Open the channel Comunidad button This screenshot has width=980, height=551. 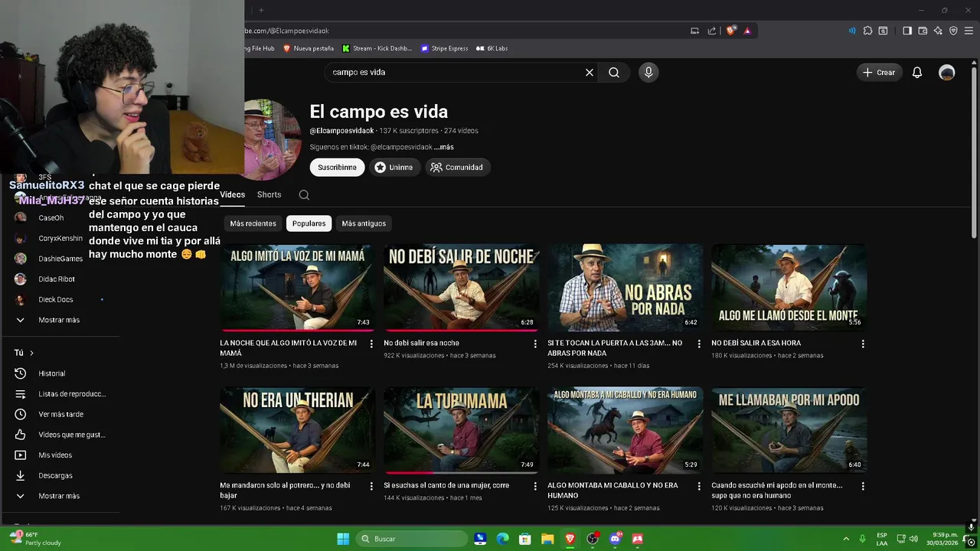[457, 167]
